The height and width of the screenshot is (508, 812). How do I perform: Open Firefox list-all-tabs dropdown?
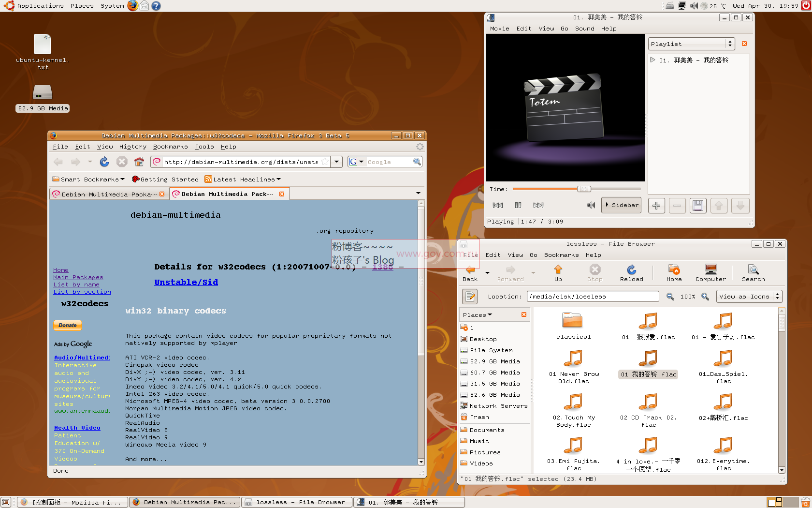pyautogui.click(x=418, y=194)
